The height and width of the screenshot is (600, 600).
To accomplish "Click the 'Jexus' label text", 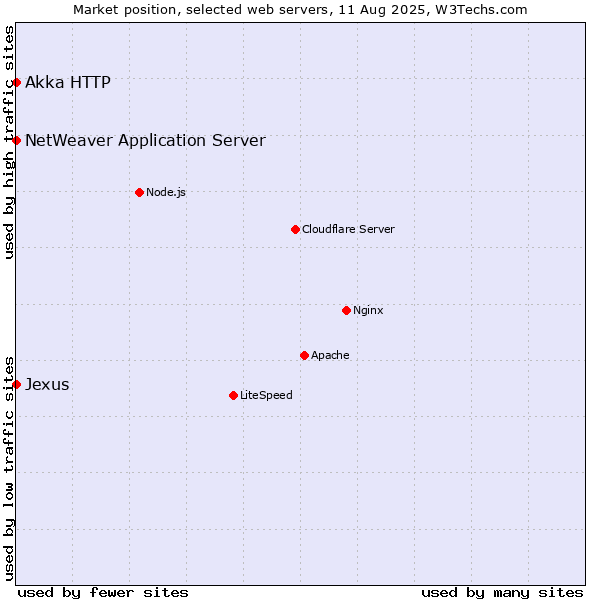I will tap(47, 384).
